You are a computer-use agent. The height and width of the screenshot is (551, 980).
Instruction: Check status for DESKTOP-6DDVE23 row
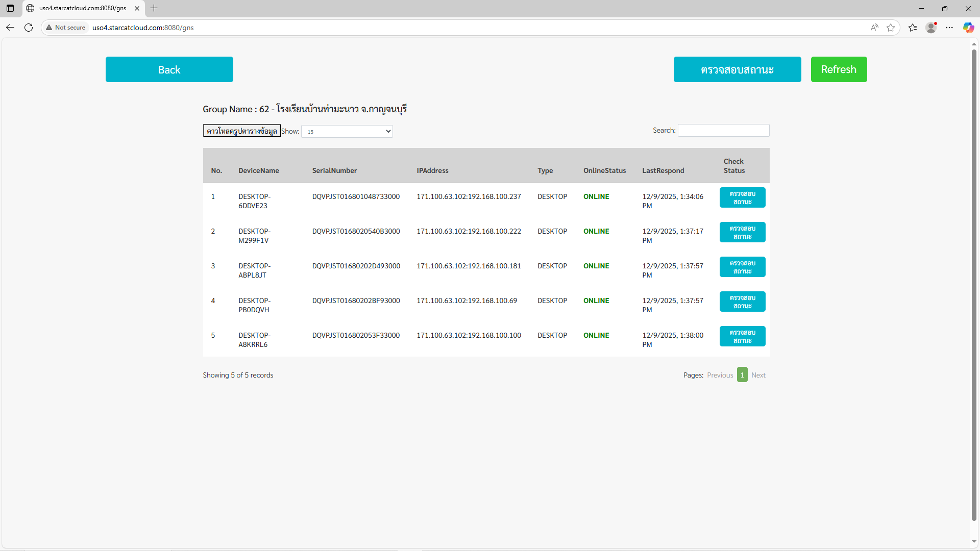742,197
